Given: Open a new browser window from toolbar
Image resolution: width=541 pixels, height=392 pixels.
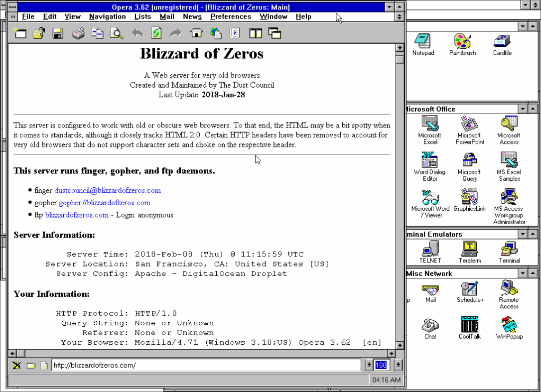Looking at the screenshot, I should pos(20,33).
